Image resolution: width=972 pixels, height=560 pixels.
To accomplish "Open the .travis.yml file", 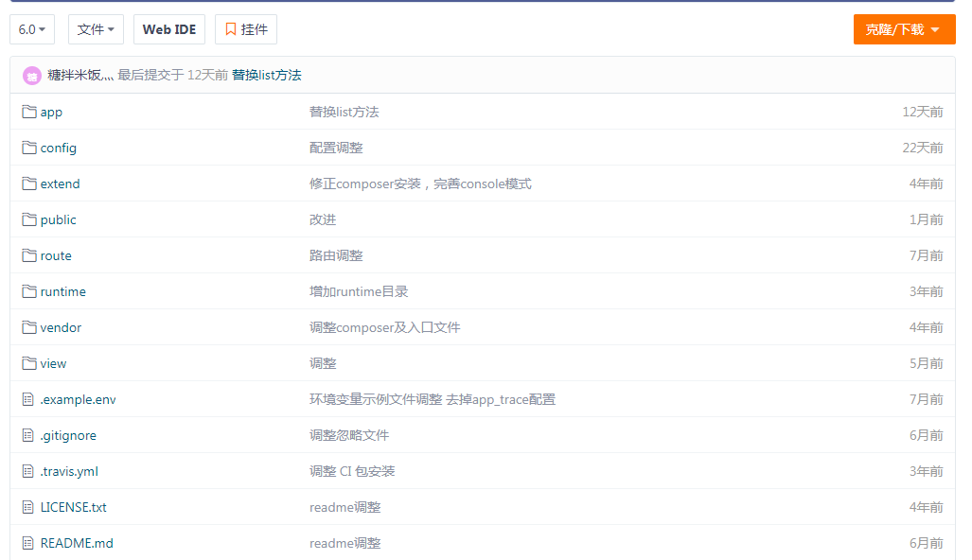I will point(69,471).
